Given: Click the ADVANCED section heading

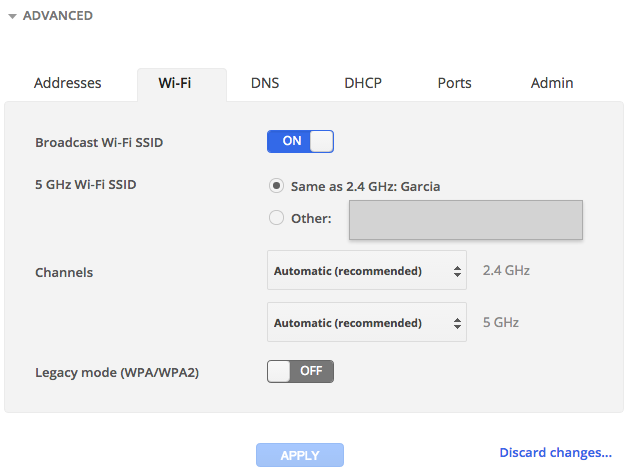Looking at the screenshot, I should coord(58,16).
